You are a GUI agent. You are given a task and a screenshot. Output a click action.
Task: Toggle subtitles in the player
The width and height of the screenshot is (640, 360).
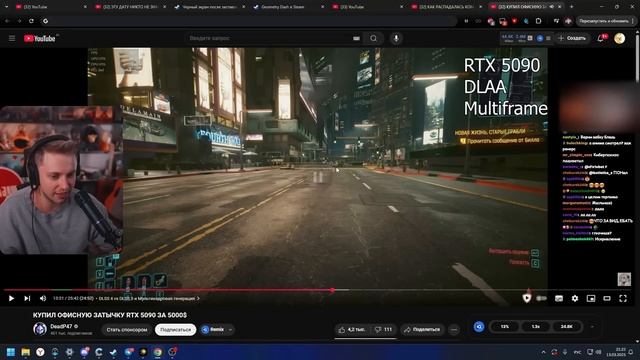click(559, 298)
